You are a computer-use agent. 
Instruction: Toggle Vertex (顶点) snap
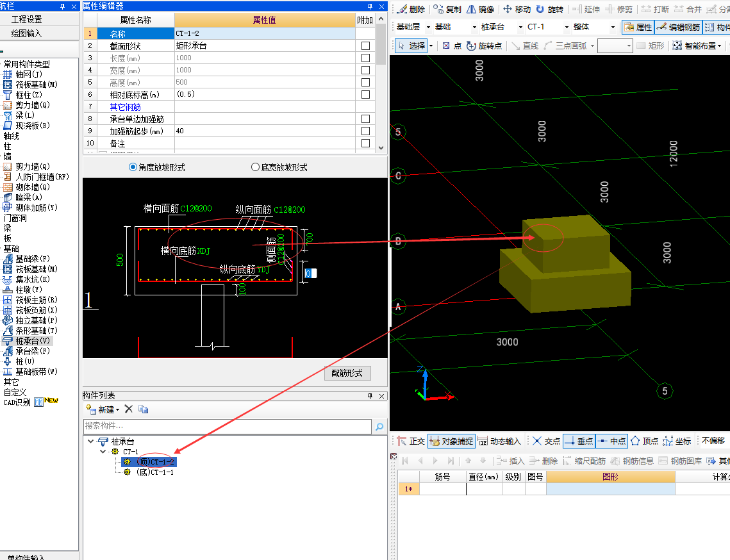pyautogui.click(x=644, y=441)
